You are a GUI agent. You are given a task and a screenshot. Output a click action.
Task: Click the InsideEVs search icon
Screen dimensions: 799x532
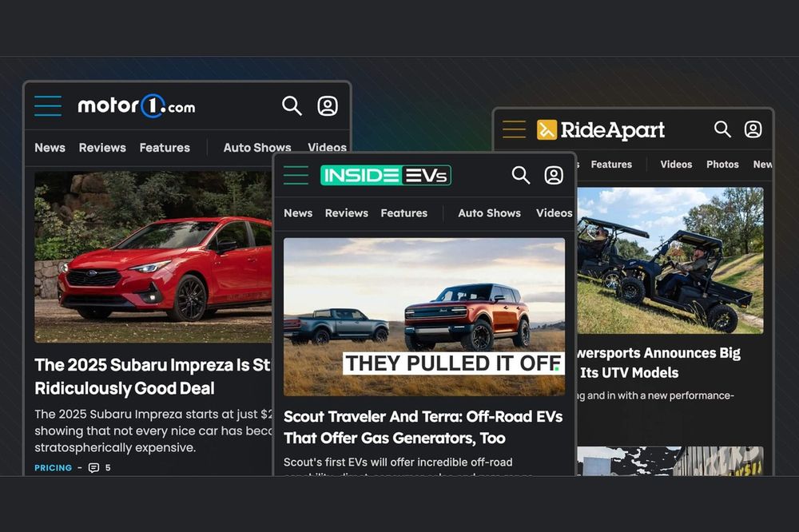[x=521, y=175]
